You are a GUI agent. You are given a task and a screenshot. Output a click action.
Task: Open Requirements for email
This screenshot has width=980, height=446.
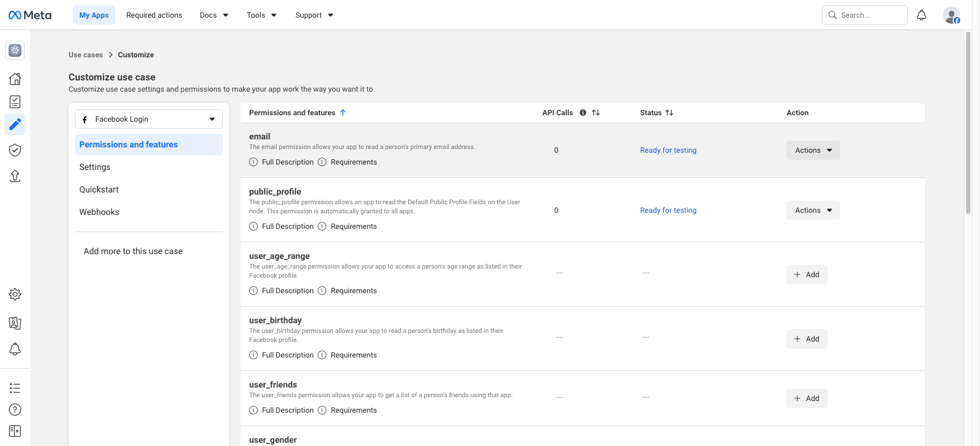[347, 162]
